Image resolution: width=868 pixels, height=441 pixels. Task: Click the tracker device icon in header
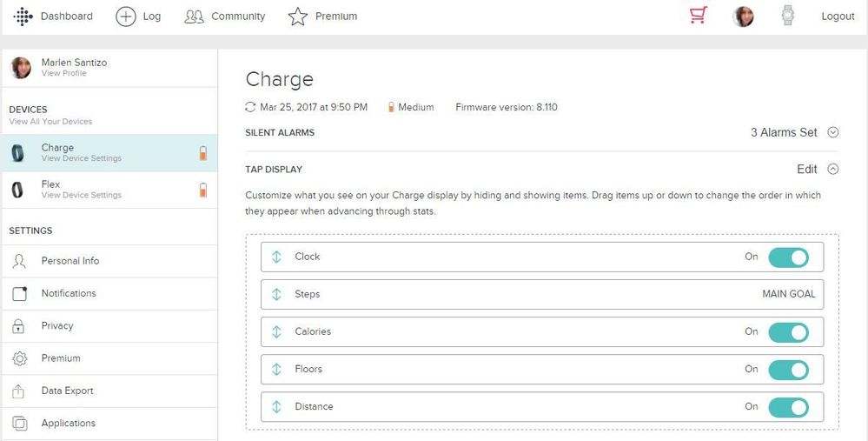click(788, 16)
